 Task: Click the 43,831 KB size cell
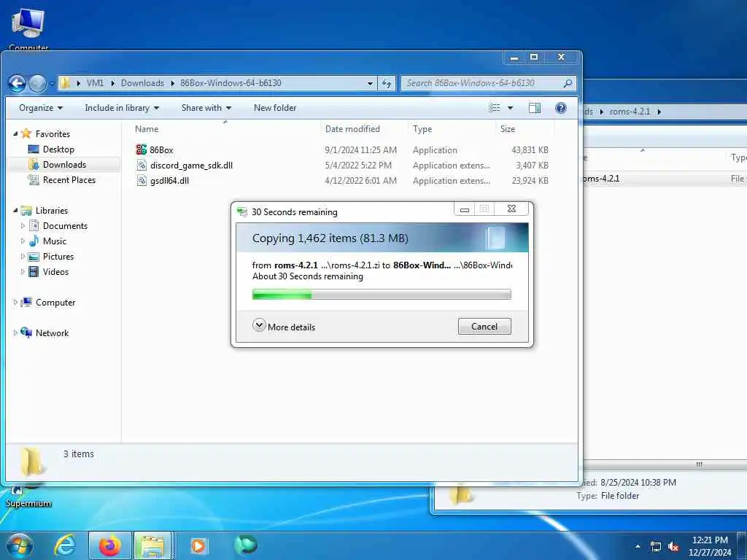click(530, 150)
